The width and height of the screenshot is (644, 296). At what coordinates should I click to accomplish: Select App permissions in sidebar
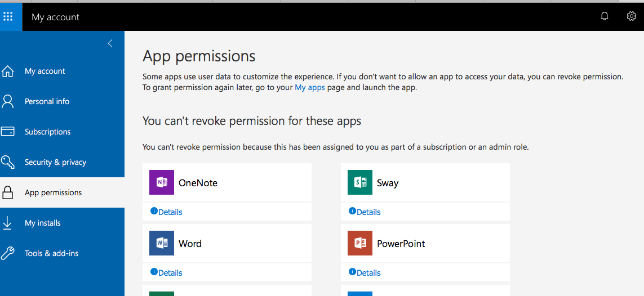point(62,192)
